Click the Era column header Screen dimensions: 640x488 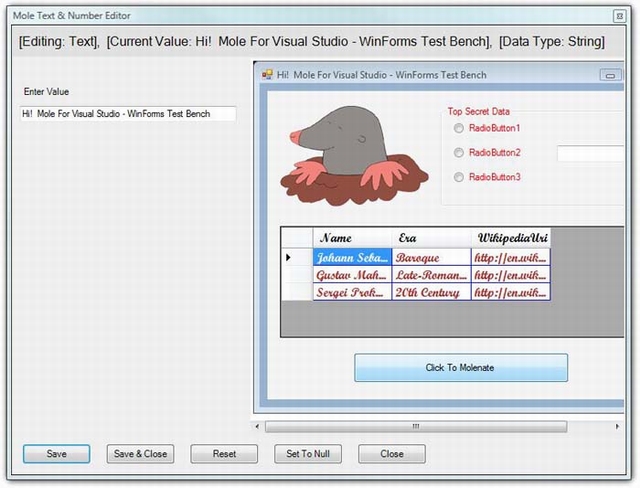(x=431, y=238)
